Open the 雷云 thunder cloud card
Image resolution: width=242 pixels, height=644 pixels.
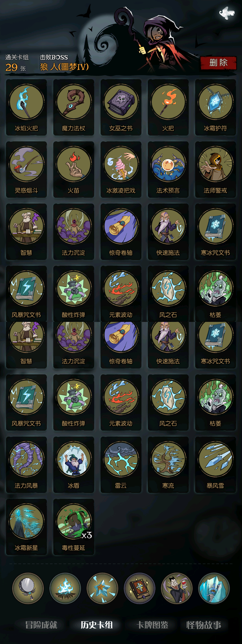pyautogui.click(x=121, y=465)
